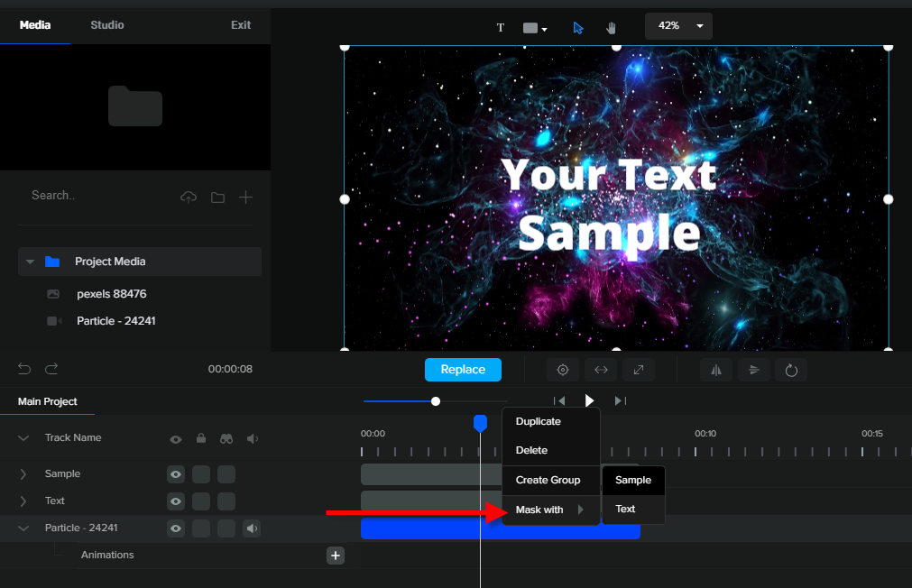
Task: Toggle lock box on the Sample track
Action: click(200, 474)
